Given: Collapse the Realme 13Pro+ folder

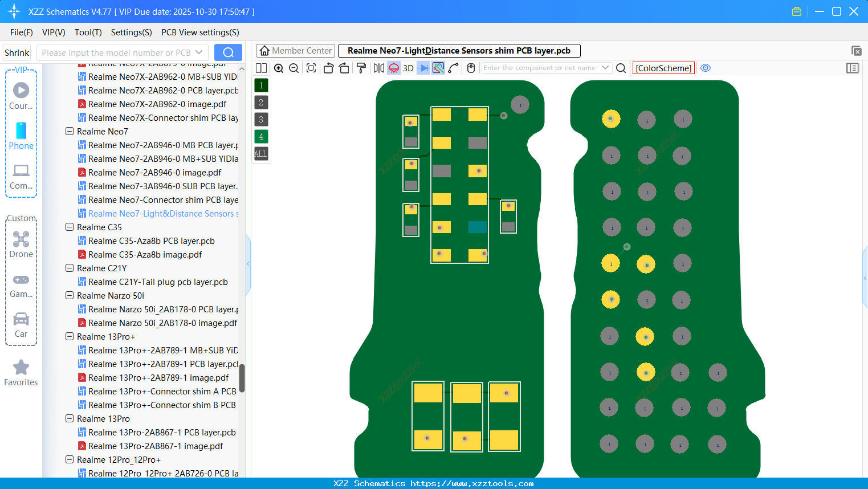Looking at the screenshot, I should pyautogui.click(x=70, y=336).
